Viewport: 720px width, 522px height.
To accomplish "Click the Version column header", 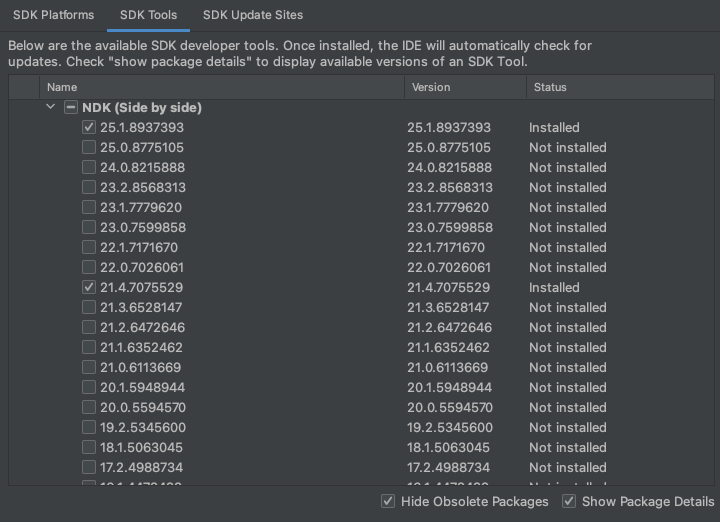I will point(431,87).
